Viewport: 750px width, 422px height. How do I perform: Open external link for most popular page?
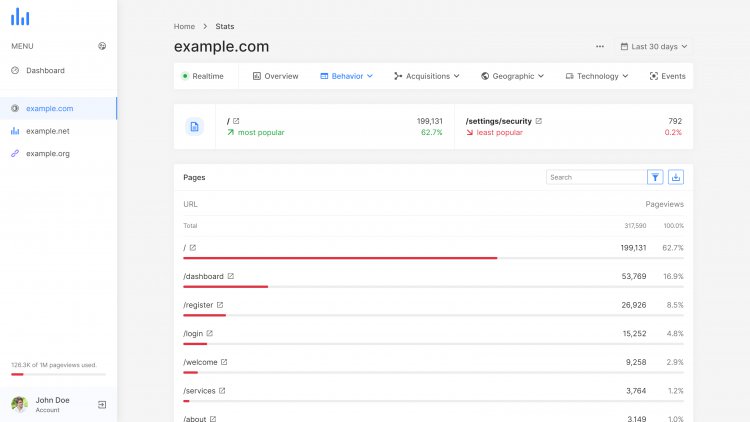[x=236, y=121]
